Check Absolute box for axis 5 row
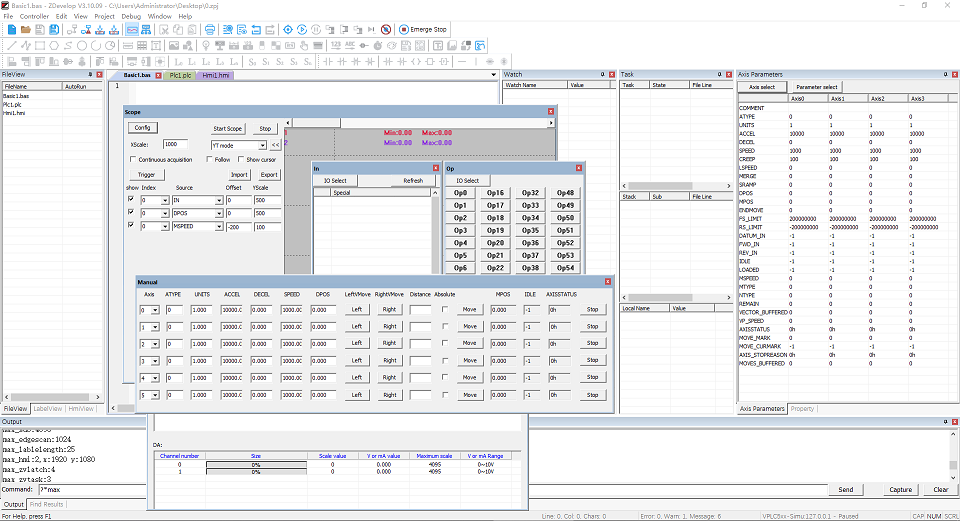This screenshot has width=960, height=521. (x=445, y=395)
